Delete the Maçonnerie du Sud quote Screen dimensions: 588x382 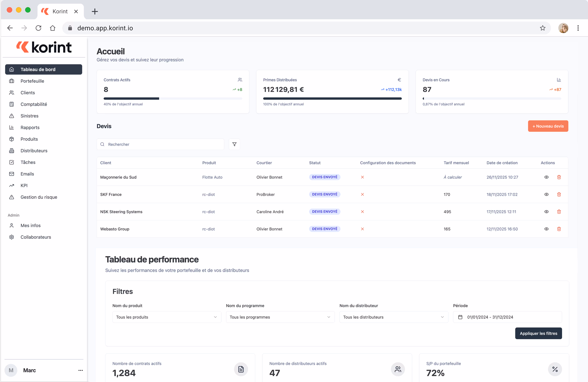(559, 177)
